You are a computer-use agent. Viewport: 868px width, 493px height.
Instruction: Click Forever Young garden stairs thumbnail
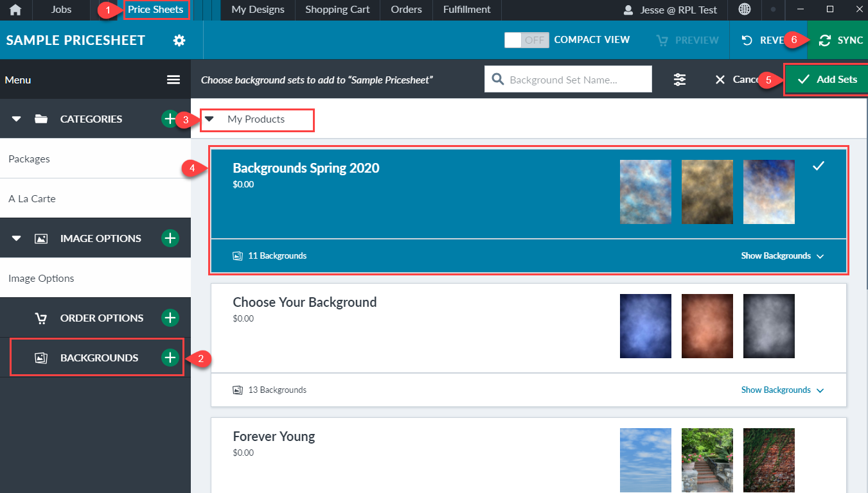[x=707, y=460]
